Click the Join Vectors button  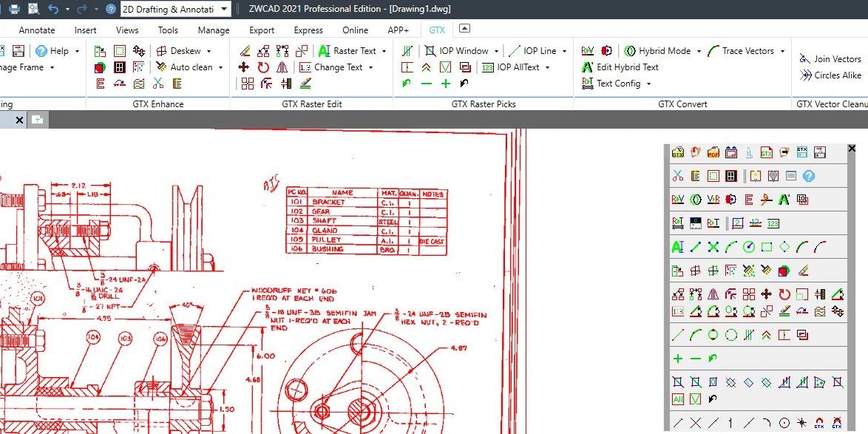[830, 58]
